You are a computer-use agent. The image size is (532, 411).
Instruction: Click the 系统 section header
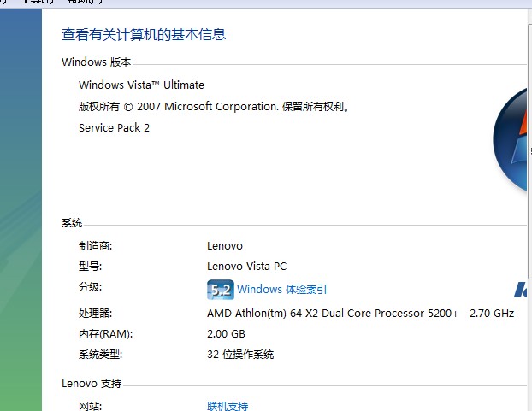72,223
